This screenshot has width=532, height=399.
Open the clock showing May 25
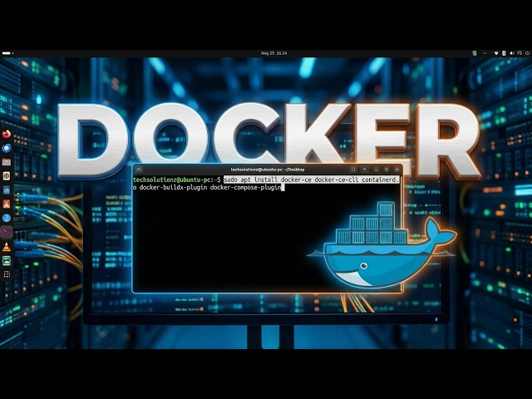273,53
